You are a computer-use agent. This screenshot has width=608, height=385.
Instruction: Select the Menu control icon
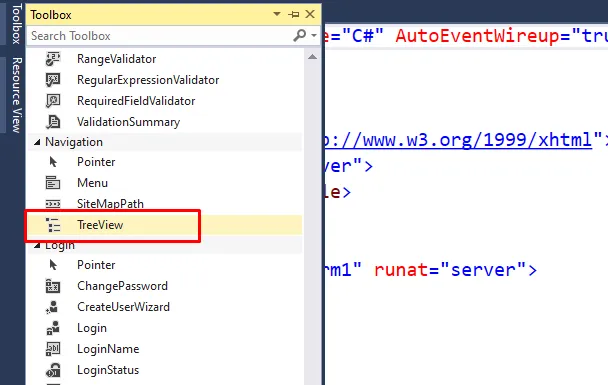(x=53, y=183)
